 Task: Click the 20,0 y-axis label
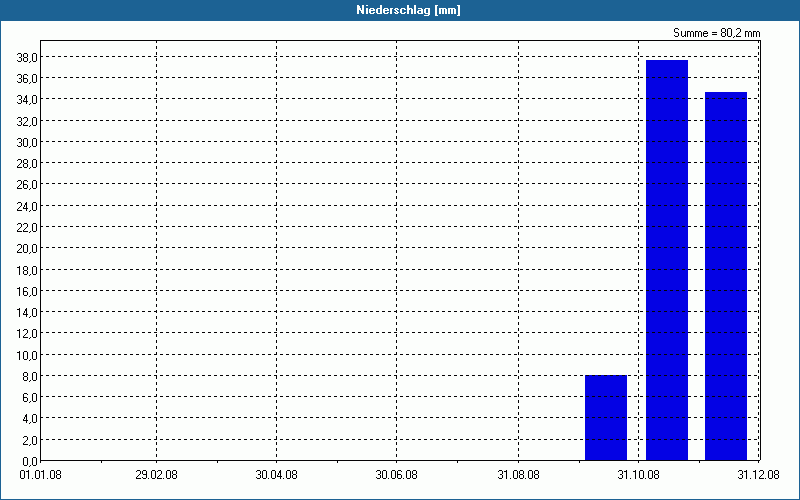pos(27,248)
